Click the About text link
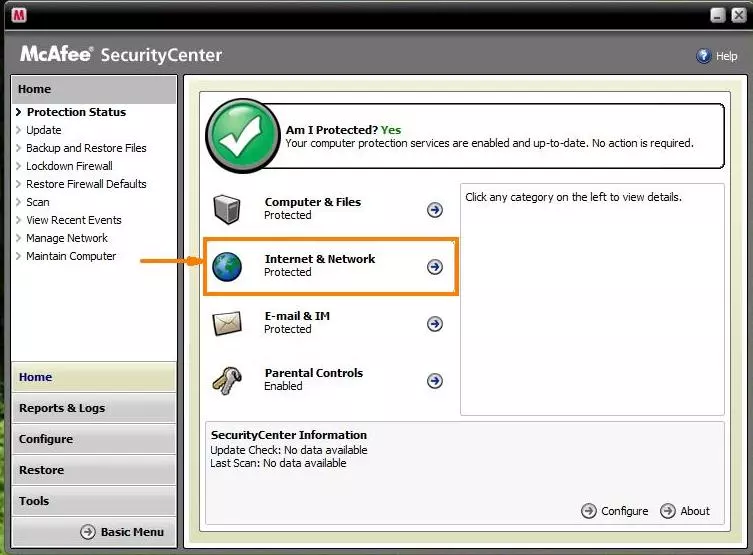Image resolution: width=753 pixels, height=555 pixels. (695, 511)
